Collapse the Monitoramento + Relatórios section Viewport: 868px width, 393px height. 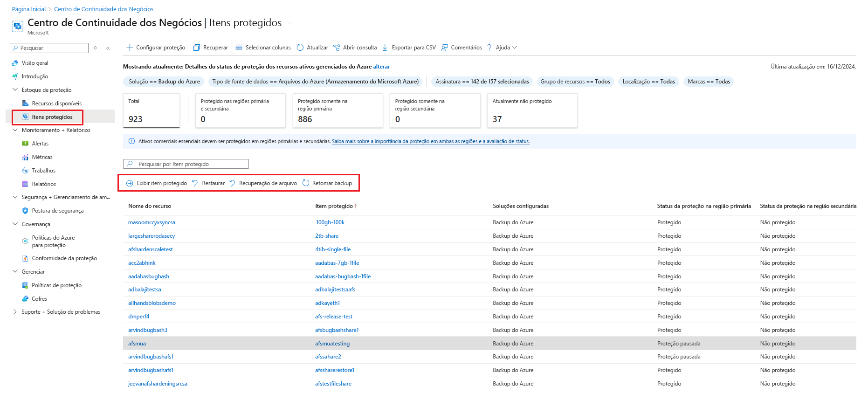pyautogui.click(x=15, y=130)
